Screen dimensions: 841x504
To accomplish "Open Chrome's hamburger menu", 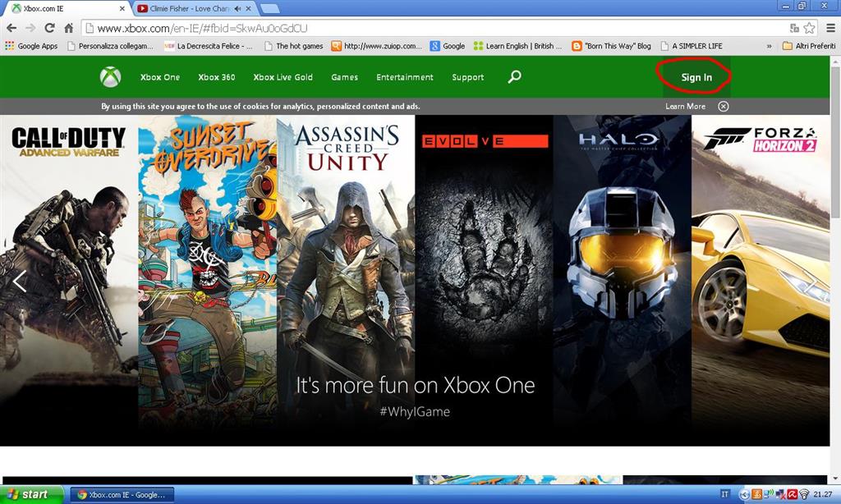I will tap(831, 28).
